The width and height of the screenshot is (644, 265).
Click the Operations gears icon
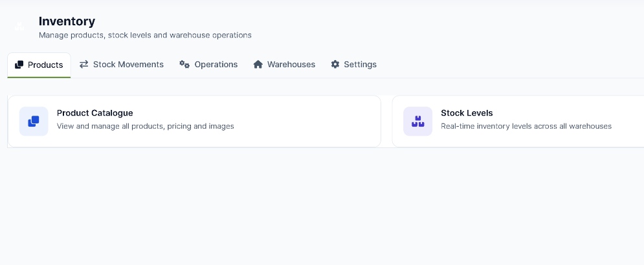coord(184,65)
